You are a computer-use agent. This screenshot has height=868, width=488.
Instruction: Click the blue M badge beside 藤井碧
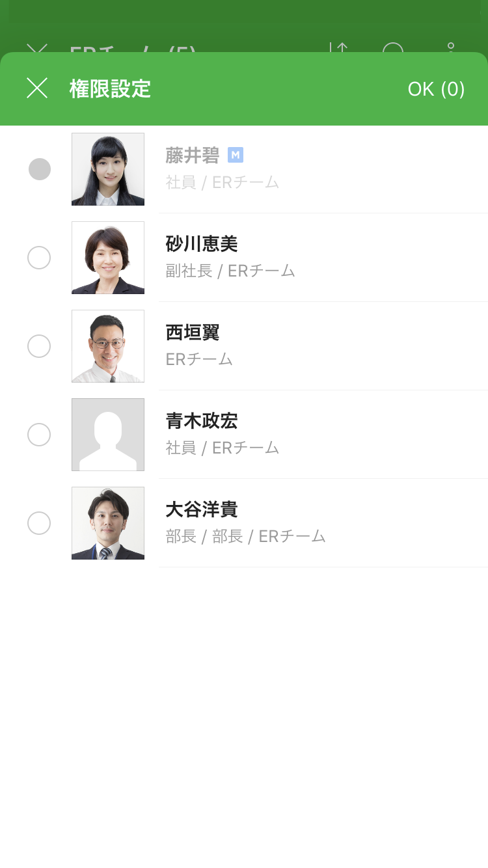(236, 156)
